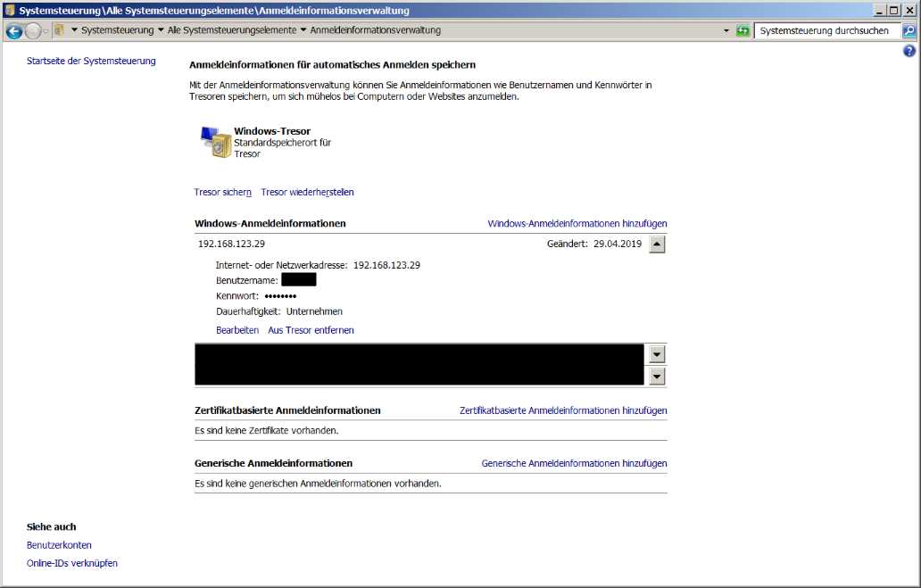This screenshot has height=588, width=921.
Task: Click the Forward navigation arrow
Action: click(33, 31)
